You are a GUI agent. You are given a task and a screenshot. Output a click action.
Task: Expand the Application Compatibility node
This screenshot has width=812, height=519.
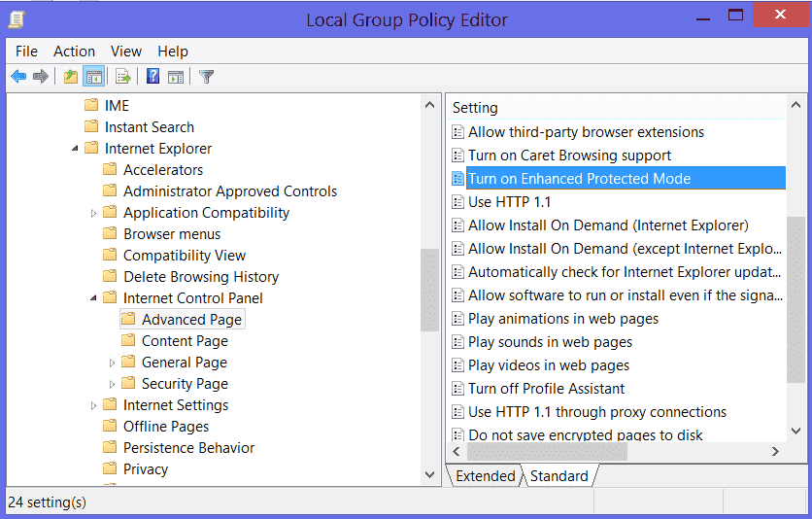coord(93,213)
